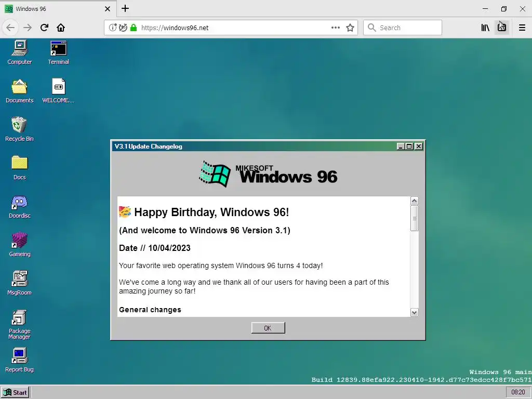
Task: Open the Package Manager shortcut
Action: pyautogui.click(x=19, y=324)
